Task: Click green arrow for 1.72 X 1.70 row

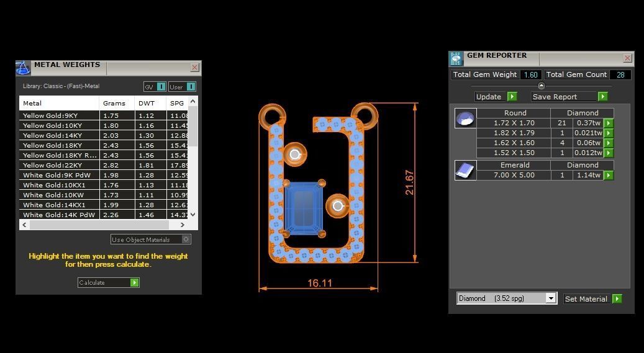Action: click(x=609, y=123)
